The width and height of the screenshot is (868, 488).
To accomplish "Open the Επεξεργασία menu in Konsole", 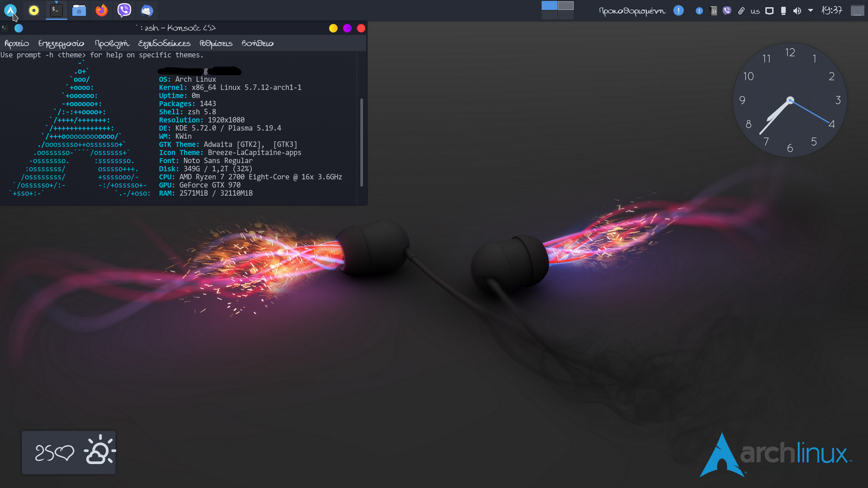I will [x=61, y=43].
